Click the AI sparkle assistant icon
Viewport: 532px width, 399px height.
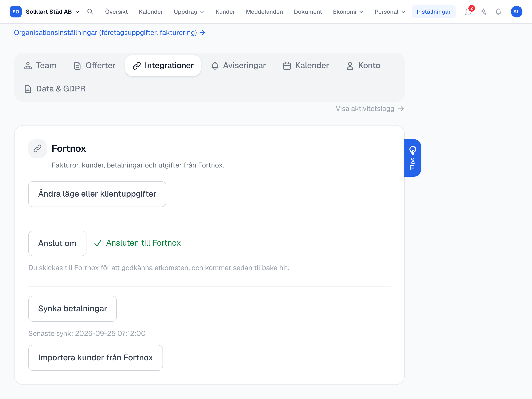click(x=484, y=12)
